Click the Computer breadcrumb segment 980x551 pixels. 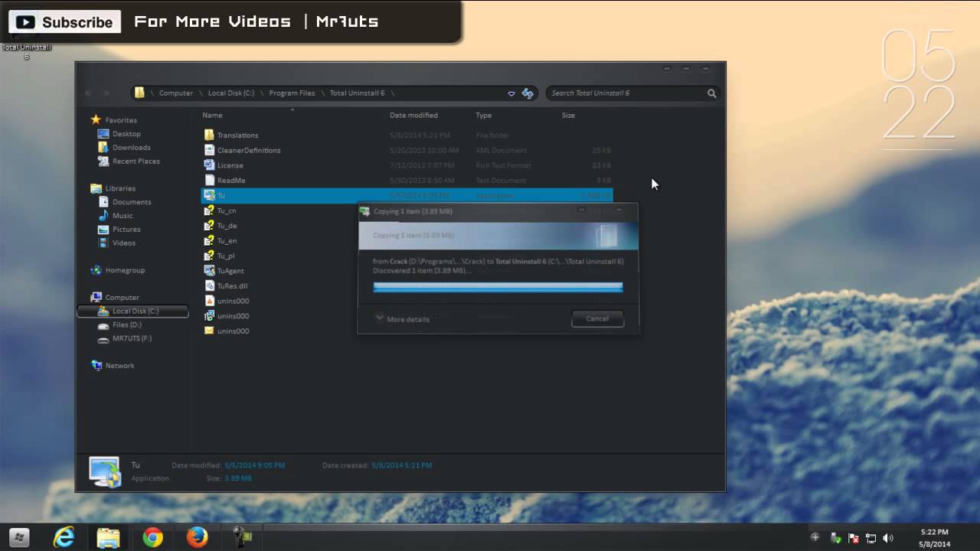point(176,93)
